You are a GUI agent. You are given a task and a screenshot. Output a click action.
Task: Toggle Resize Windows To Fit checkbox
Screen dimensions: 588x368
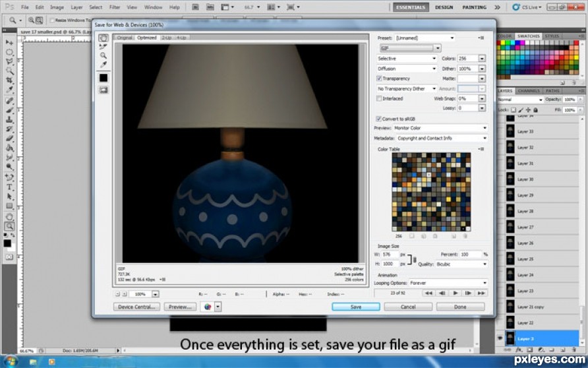[52, 20]
